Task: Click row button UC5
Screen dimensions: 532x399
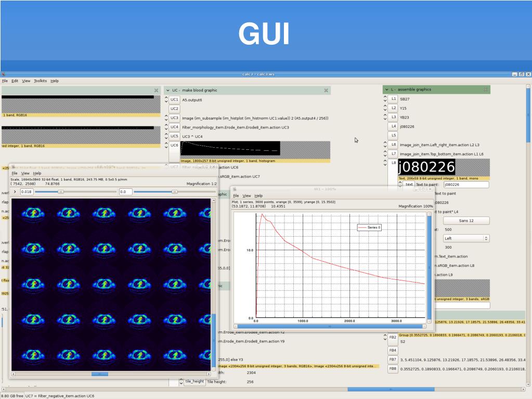Action: tap(174, 136)
